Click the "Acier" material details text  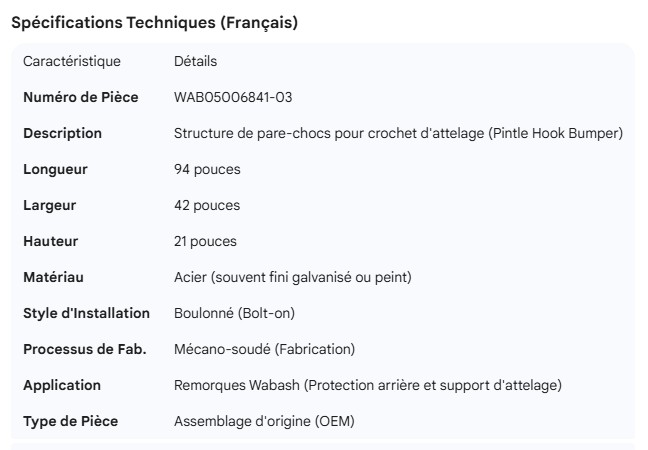(x=292, y=278)
